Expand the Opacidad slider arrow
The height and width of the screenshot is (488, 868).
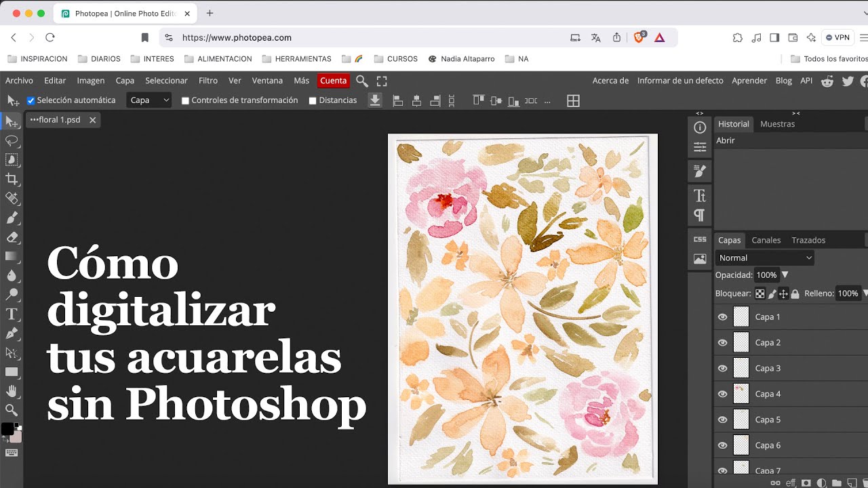click(x=785, y=275)
